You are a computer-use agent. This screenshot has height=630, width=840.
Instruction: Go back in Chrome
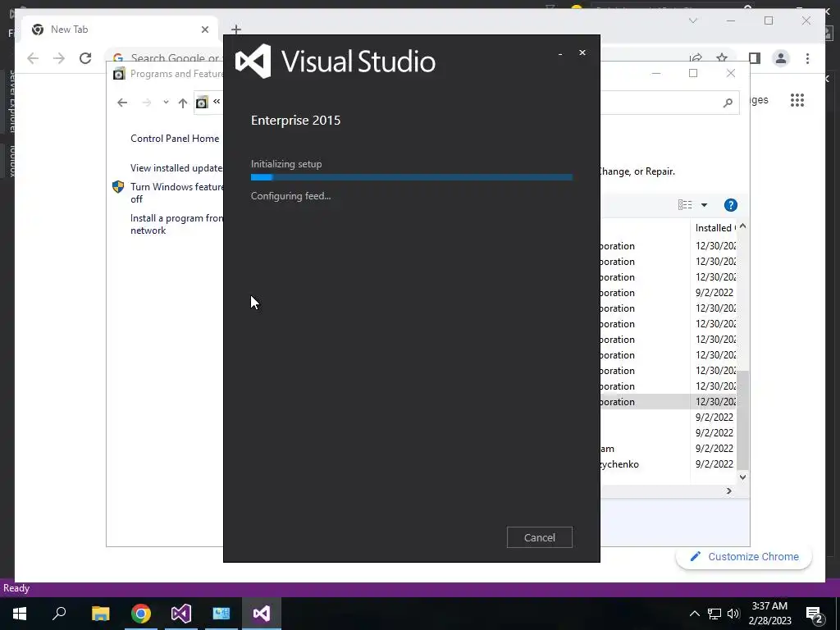pyautogui.click(x=33, y=58)
